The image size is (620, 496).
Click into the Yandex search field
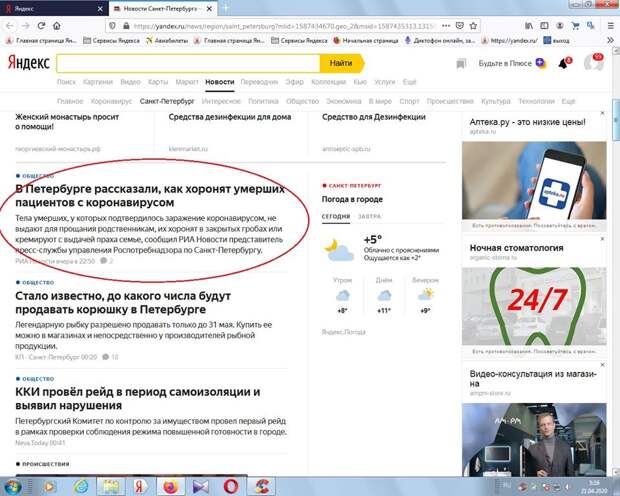coord(188,63)
